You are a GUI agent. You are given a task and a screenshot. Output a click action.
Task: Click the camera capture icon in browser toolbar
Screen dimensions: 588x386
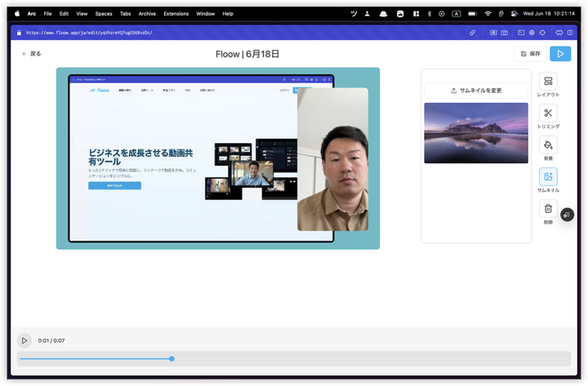pos(506,33)
